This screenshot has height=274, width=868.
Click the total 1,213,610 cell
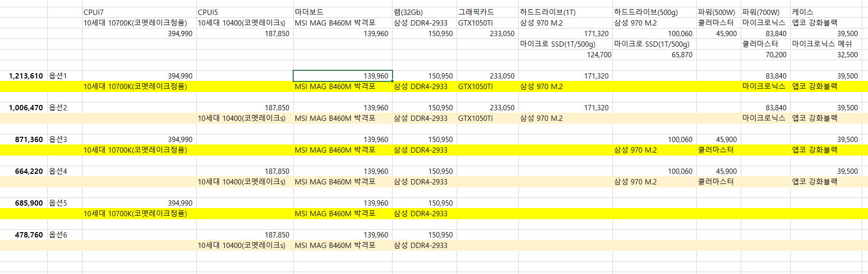24,76
